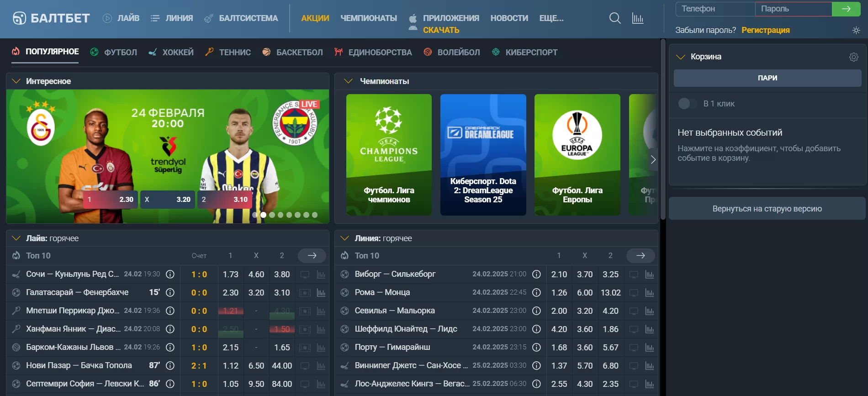This screenshot has width=868, height=396.
Task: Click the Балтбет logo
Action: click(51, 18)
